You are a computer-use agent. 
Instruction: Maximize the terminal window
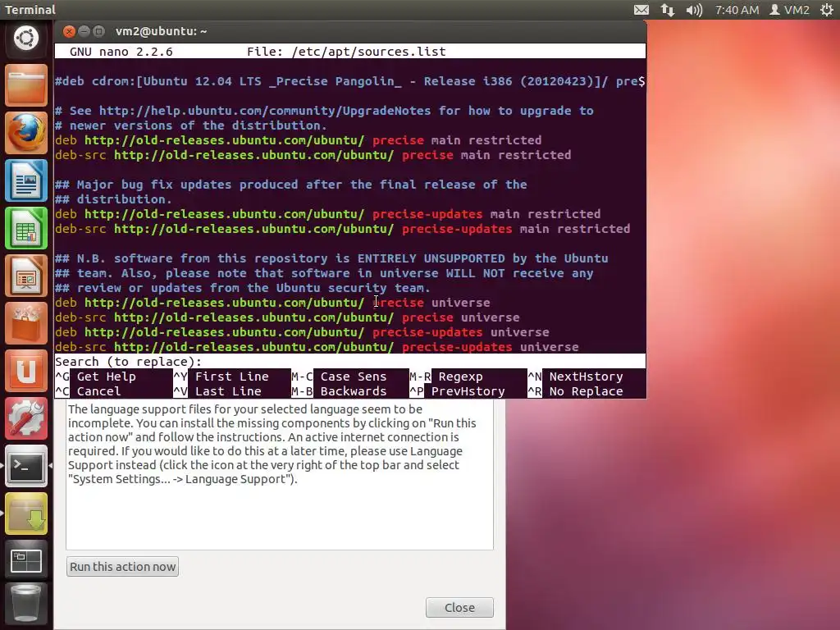coord(98,32)
